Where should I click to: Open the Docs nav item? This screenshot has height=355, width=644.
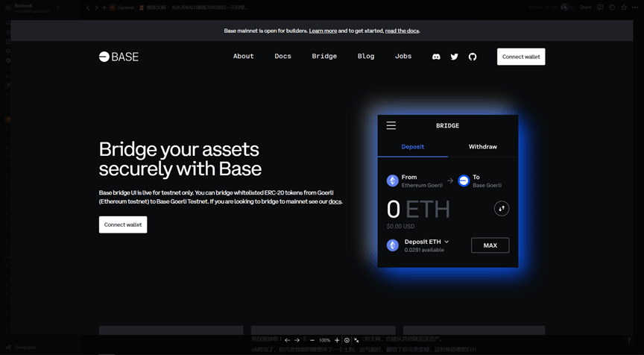coord(283,56)
